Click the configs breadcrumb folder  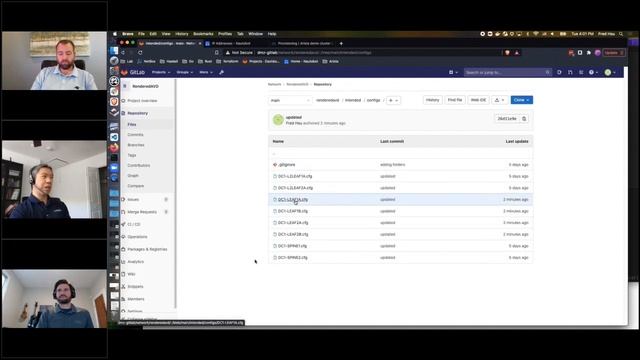[x=373, y=100]
